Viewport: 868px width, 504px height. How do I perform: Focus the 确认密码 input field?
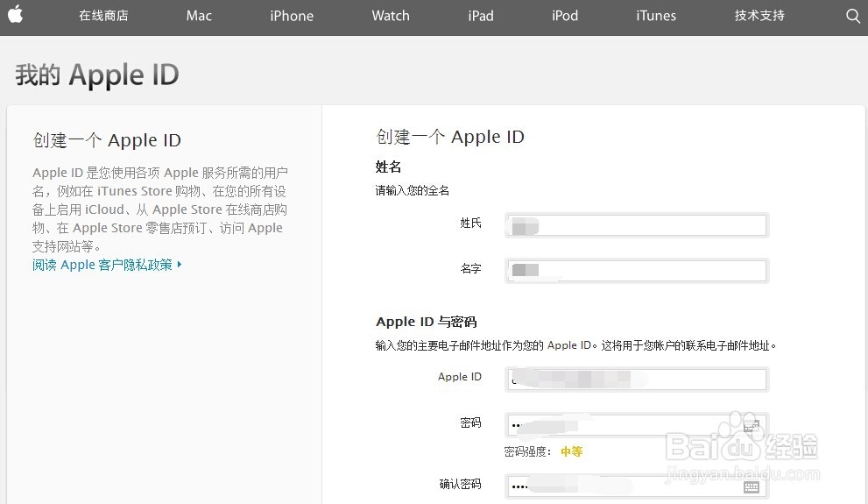(637, 486)
